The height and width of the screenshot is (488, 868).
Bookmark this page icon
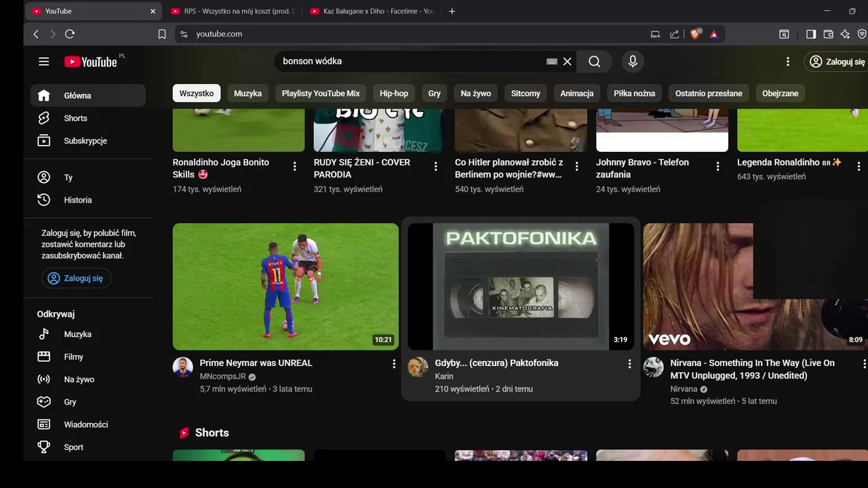click(162, 34)
